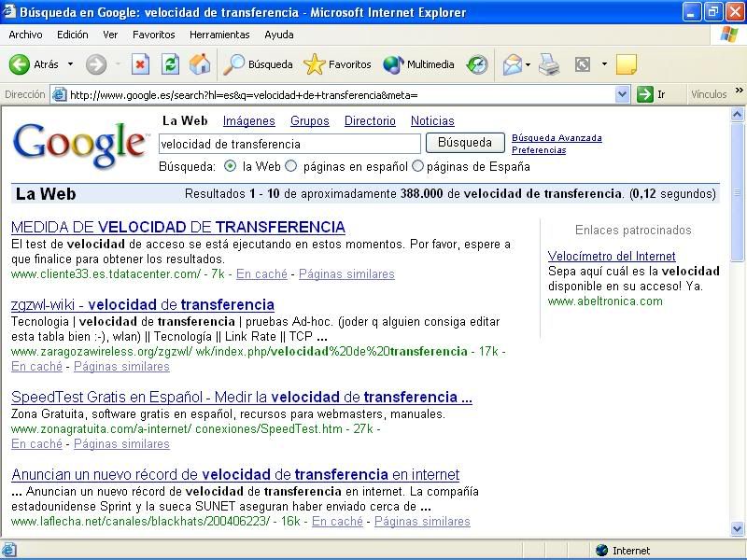
Task: Open the Ayuda menu
Action: 278,35
